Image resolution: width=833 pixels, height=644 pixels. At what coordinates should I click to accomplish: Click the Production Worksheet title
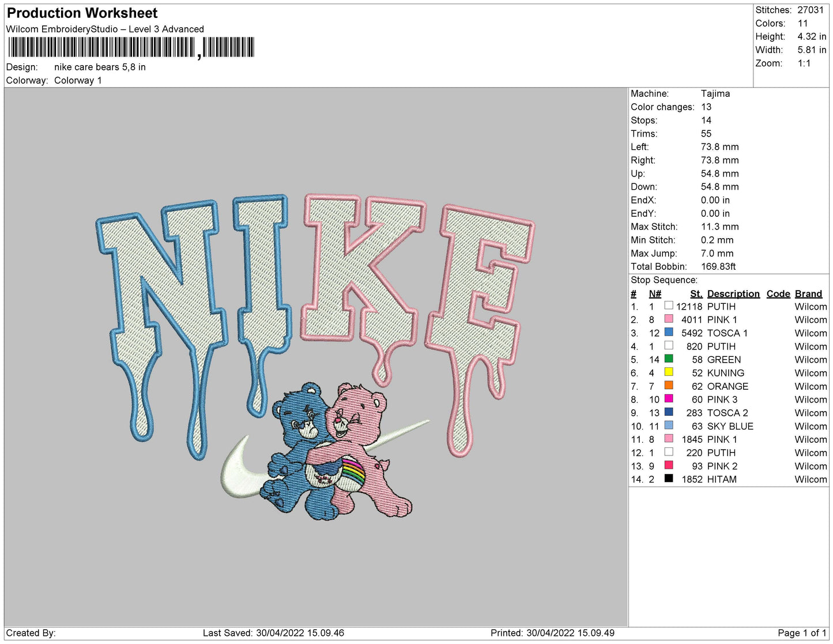pyautogui.click(x=82, y=13)
